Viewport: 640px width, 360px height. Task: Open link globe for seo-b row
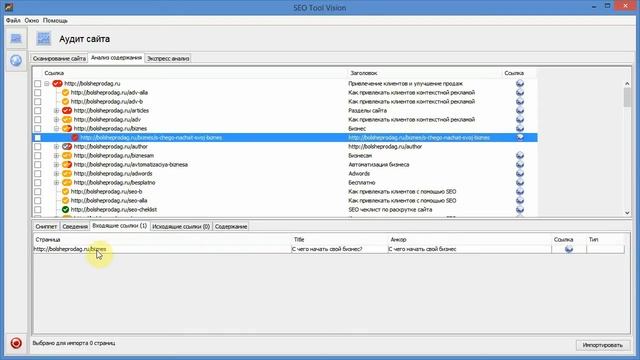point(520,191)
